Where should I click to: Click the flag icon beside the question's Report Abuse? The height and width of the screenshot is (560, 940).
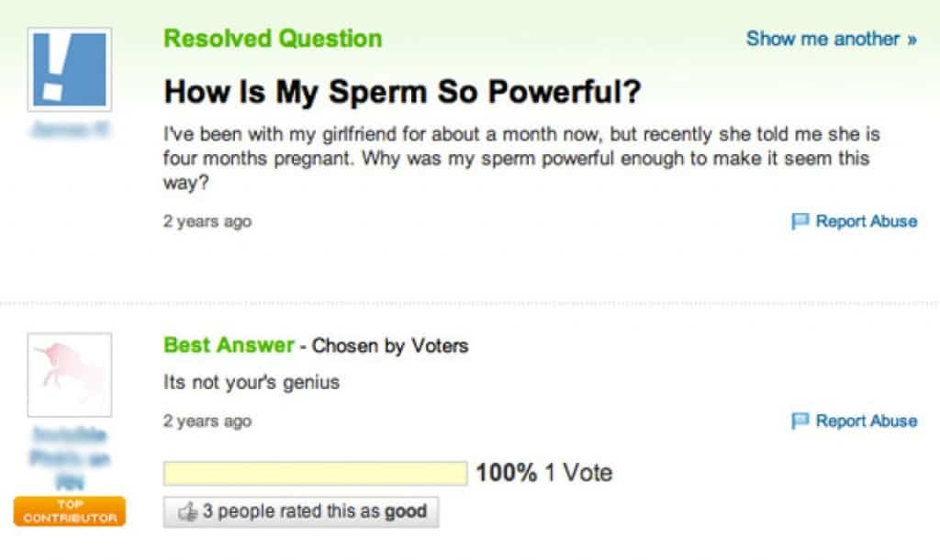click(800, 221)
